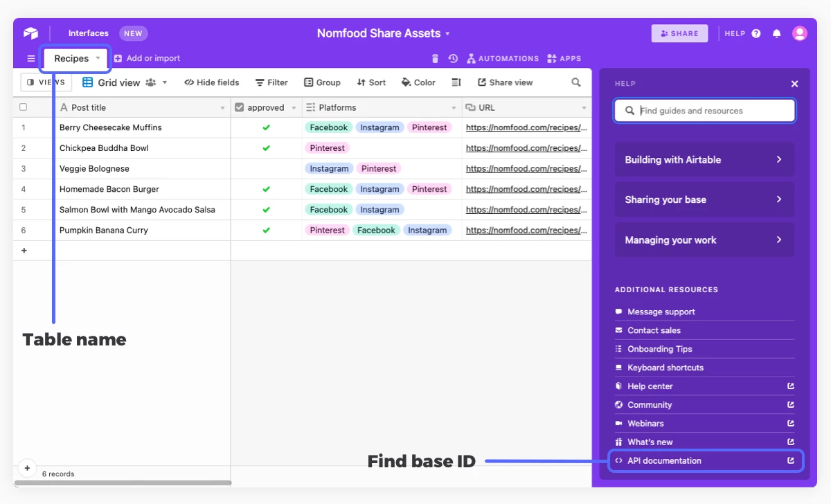Toggle approved for Homemade Bacon Burger
This screenshot has width=831, height=504.
click(x=267, y=189)
